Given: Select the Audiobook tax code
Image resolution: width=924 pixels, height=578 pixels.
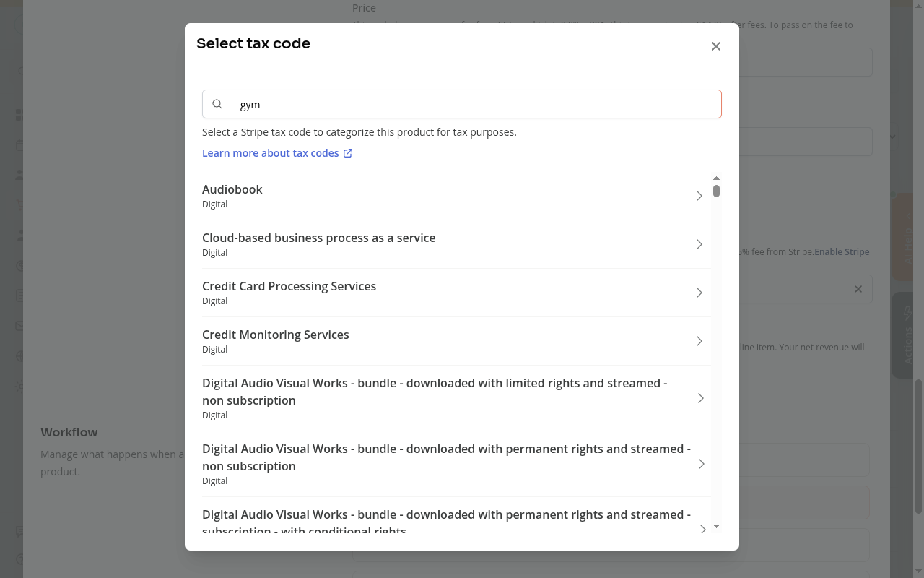Looking at the screenshot, I should pyautogui.click(x=456, y=196).
